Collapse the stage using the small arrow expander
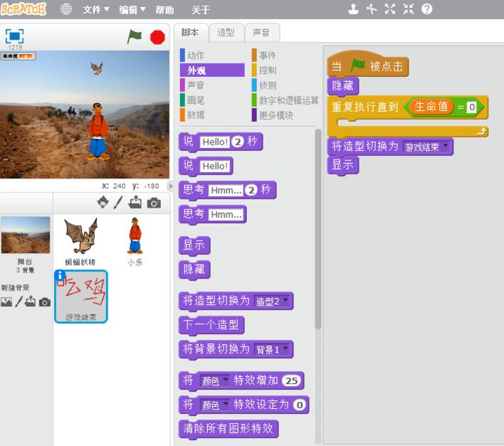504x446 pixels. click(170, 186)
